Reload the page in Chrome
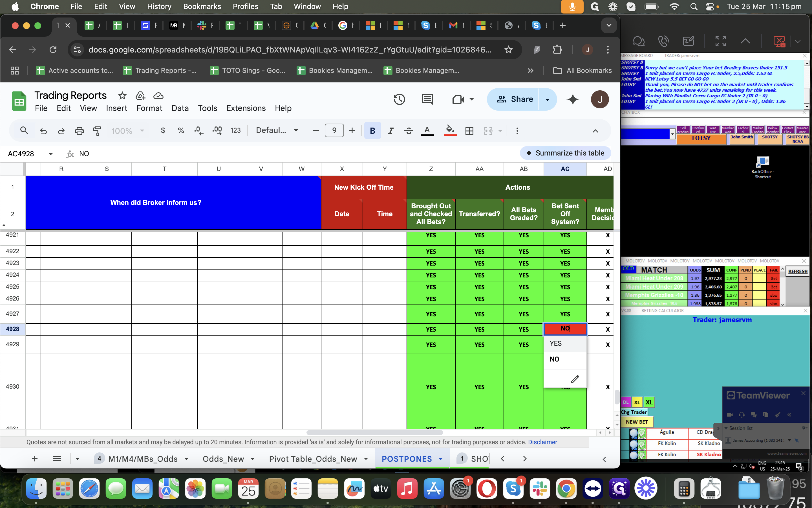 (x=53, y=50)
